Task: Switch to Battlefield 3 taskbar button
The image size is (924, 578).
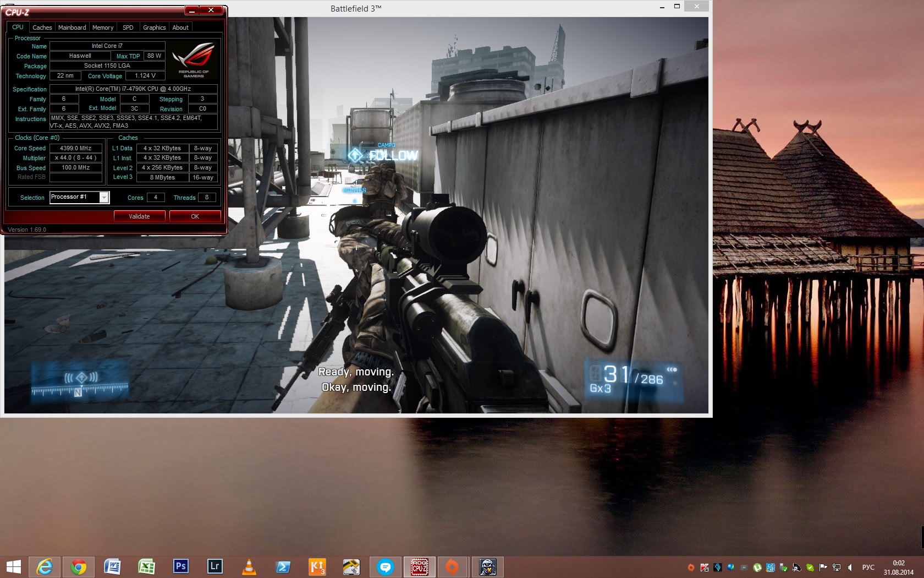Action: point(488,566)
